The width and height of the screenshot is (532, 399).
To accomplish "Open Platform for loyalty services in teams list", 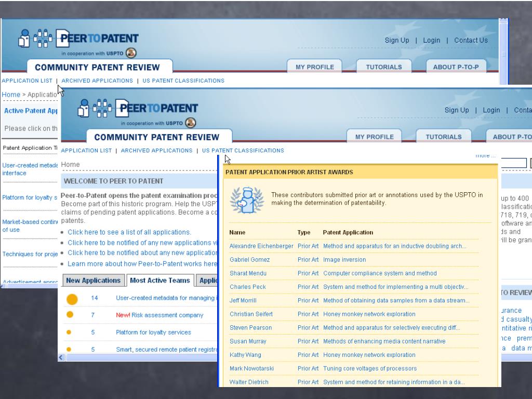I will (x=153, y=332).
